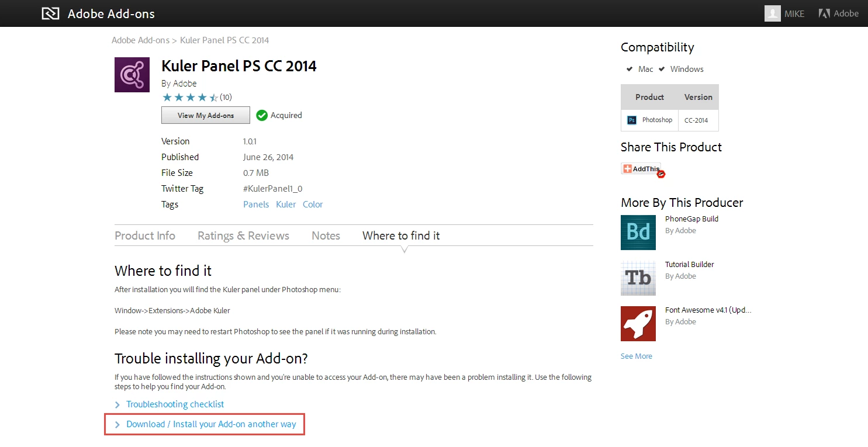The height and width of the screenshot is (447, 868).
Task: Click the (10) ratings count
Action: pos(226,98)
